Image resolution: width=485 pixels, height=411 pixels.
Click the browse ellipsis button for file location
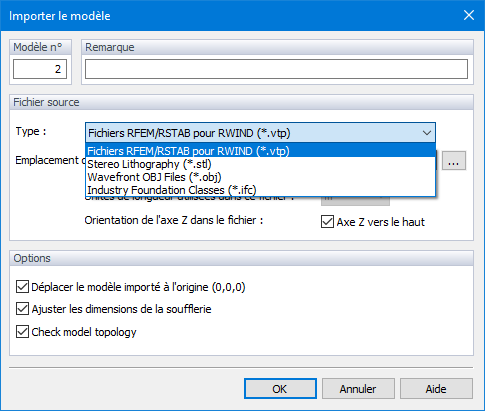[x=454, y=161]
